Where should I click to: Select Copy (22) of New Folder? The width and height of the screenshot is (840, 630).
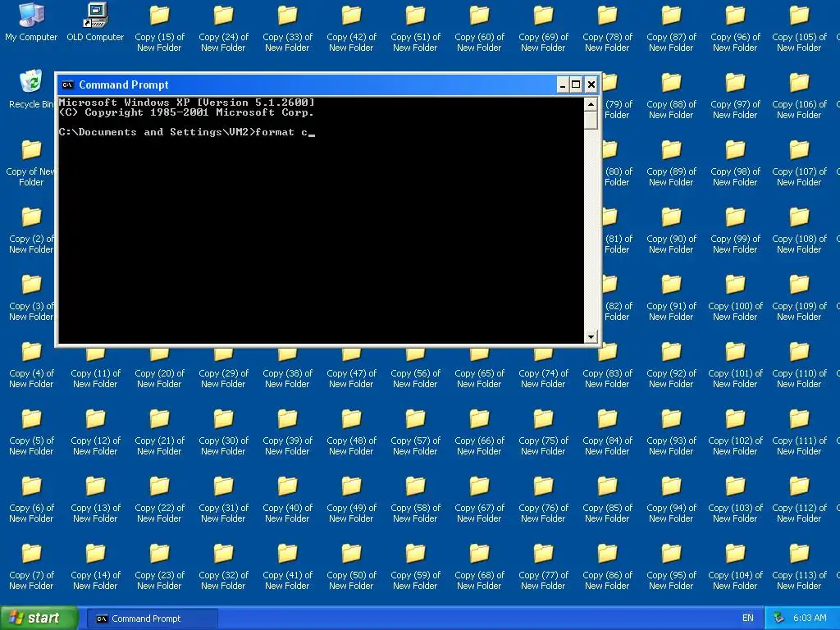(x=159, y=499)
